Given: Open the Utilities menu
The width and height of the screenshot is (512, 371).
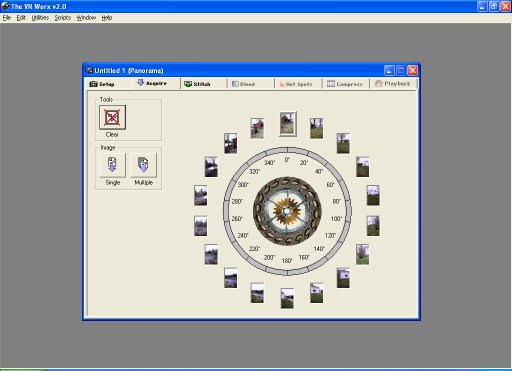Looking at the screenshot, I should pyautogui.click(x=40, y=18).
